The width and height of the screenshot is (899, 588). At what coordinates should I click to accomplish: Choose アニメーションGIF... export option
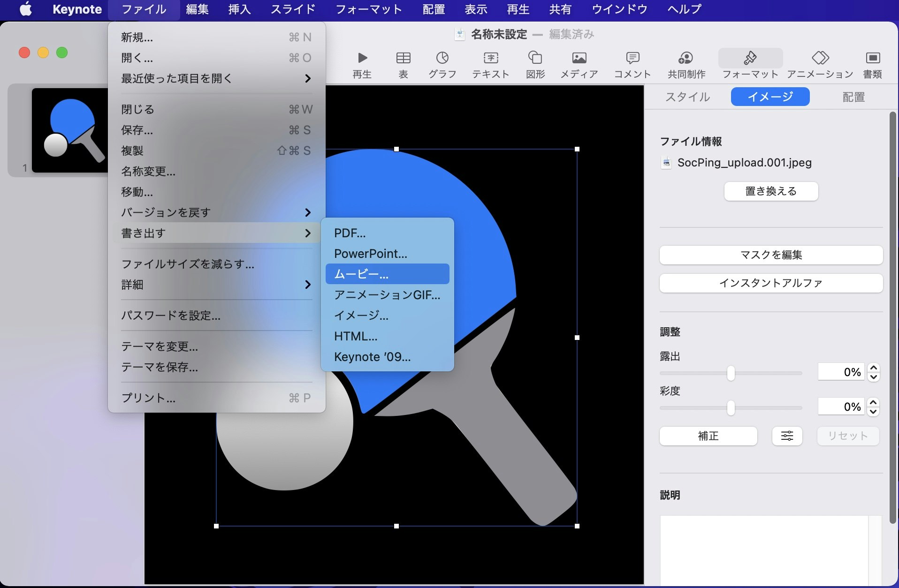click(x=387, y=295)
